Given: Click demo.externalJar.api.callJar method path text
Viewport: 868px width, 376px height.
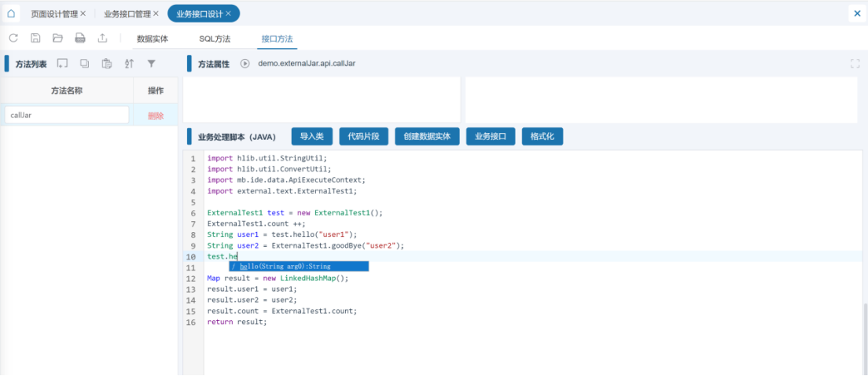Looking at the screenshot, I should [x=307, y=64].
